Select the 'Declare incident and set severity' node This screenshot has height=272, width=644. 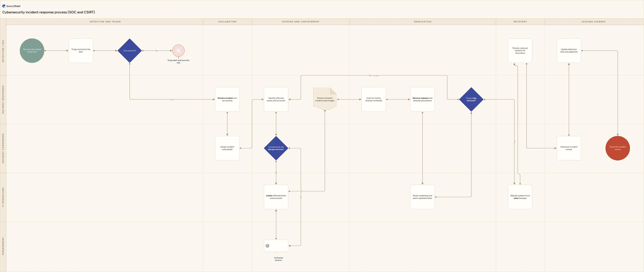click(x=227, y=99)
